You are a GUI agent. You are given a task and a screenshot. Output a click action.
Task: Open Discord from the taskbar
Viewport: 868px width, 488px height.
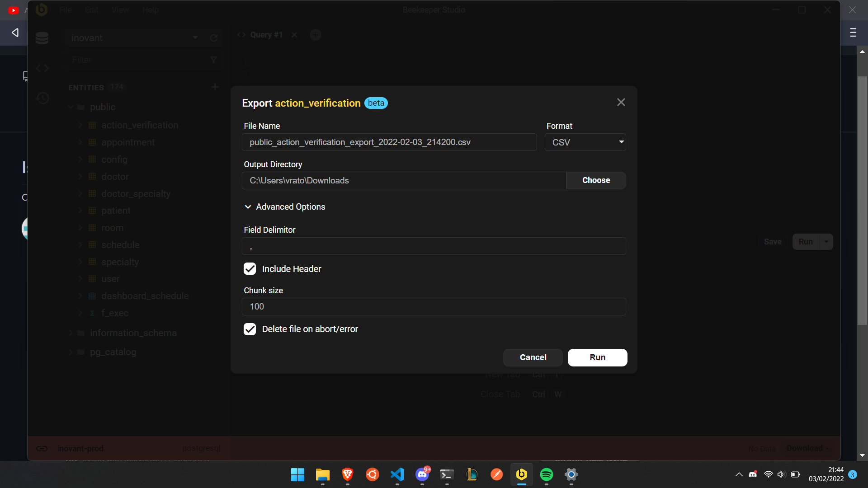point(422,474)
